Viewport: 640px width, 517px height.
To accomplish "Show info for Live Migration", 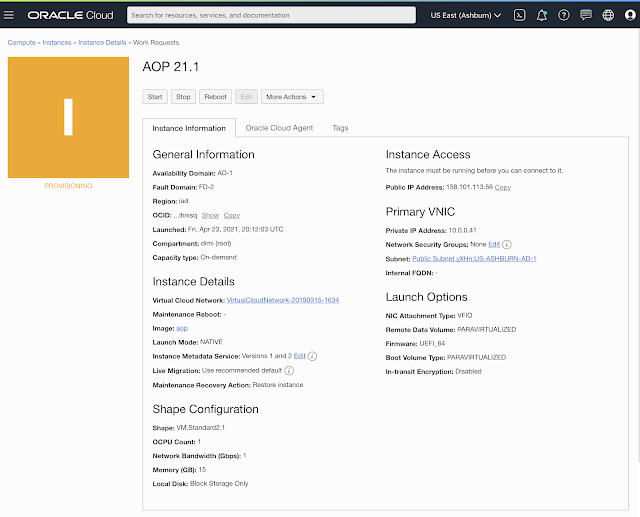I will coord(289,371).
